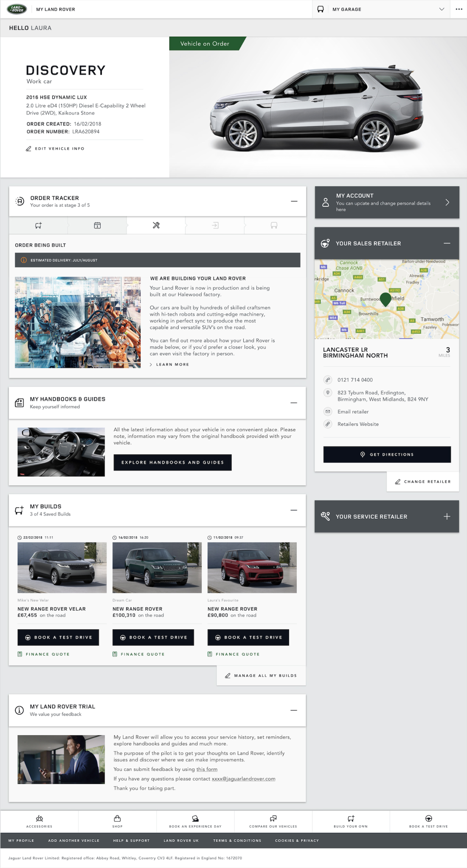Screen dimensions: 467x868
Task: Collapse Your Sales Retailer panel
Action: (447, 243)
